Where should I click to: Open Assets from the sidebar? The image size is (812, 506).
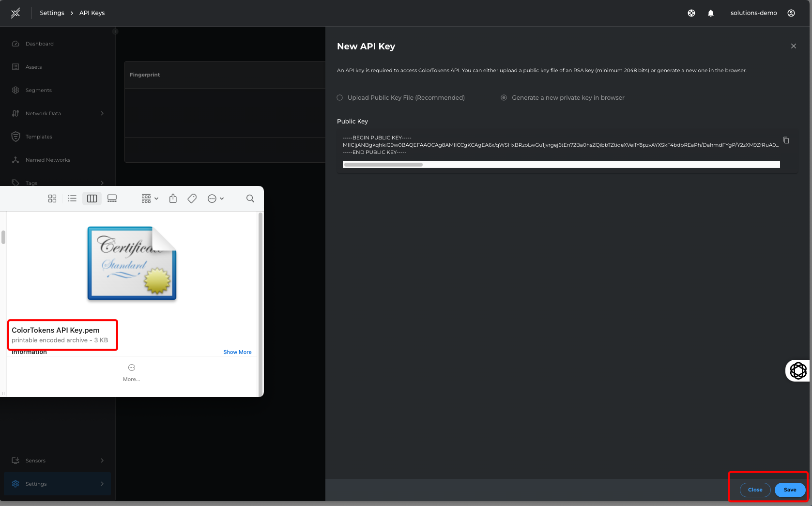[x=33, y=67]
